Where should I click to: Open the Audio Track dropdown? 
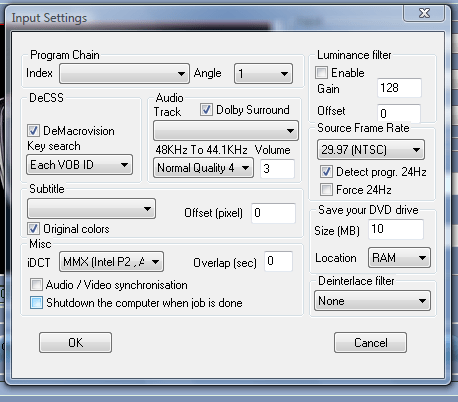[x=226, y=131]
